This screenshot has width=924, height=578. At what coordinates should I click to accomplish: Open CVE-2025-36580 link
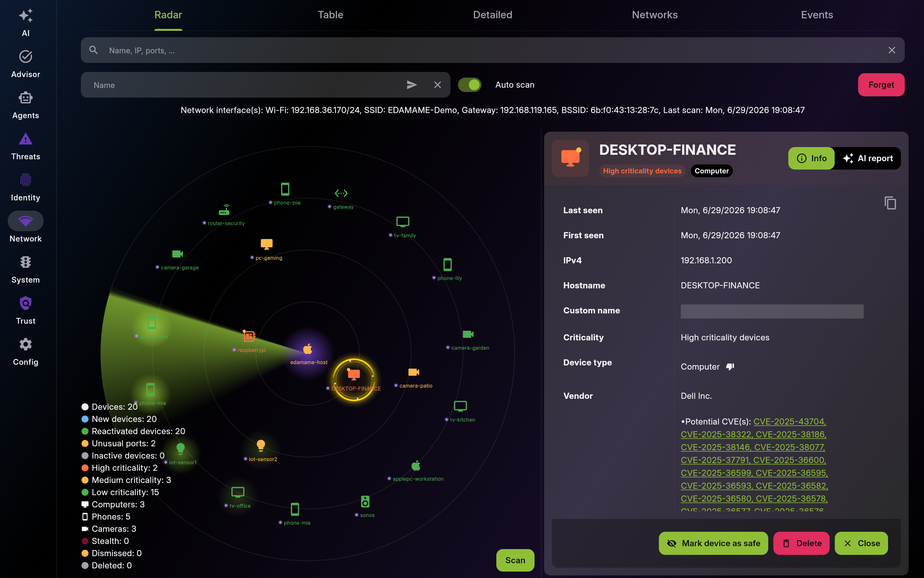[x=717, y=498]
